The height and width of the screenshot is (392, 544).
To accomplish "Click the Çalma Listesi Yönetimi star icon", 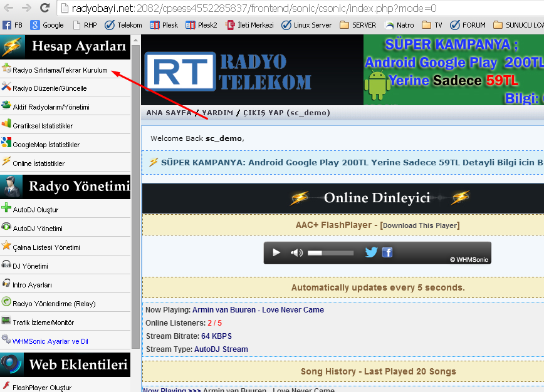I will pos(6,245).
